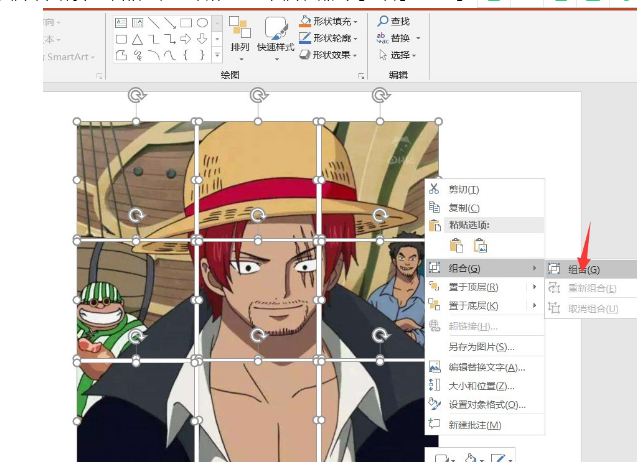Select the vertical text box shape

pos(137,23)
